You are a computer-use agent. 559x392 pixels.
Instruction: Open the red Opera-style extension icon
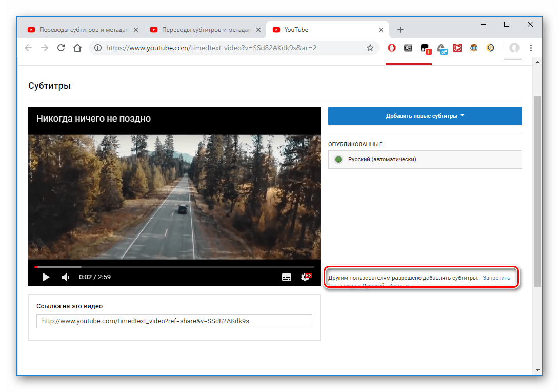point(392,48)
